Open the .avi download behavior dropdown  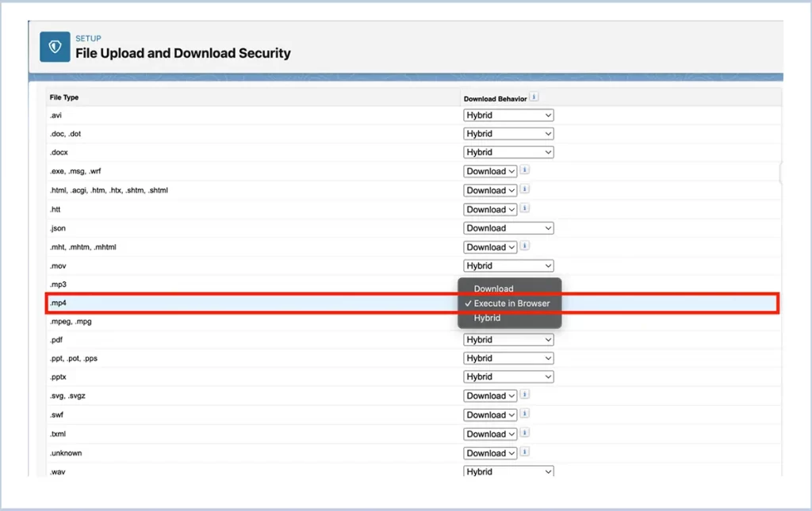click(508, 116)
